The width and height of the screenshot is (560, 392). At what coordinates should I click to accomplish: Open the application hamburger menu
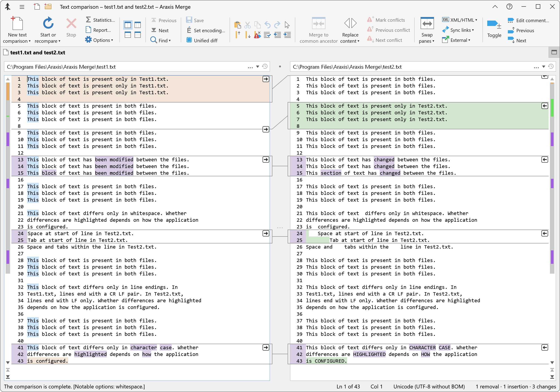[x=22, y=7]
